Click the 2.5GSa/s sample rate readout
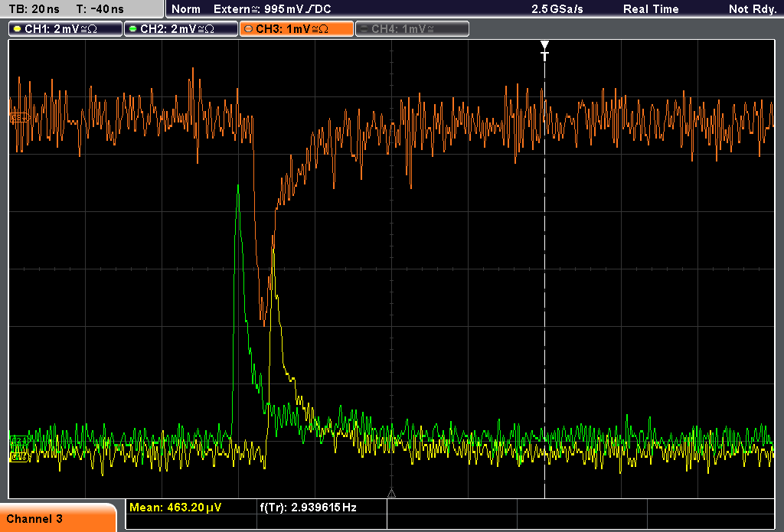Screen dimensions: 784x532 point(557,9)
